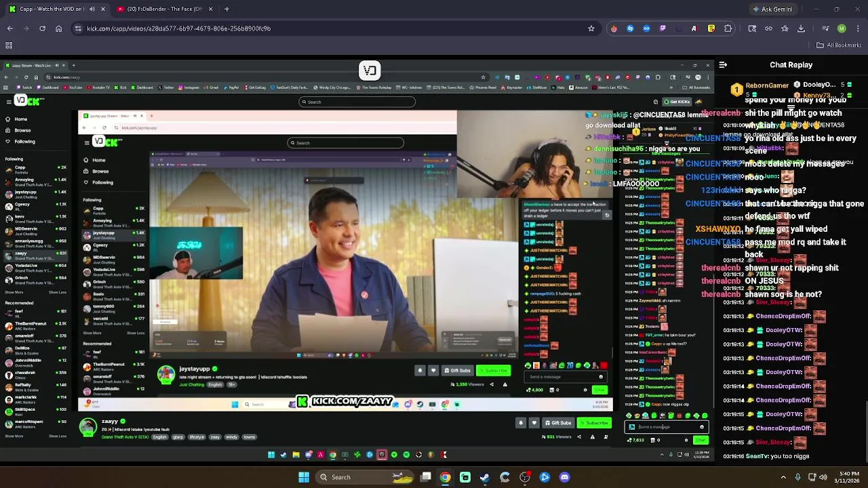The height and width of the screenshot is (488, 868).
Task: Bookmark this page with the star
Action: point(591,28)
